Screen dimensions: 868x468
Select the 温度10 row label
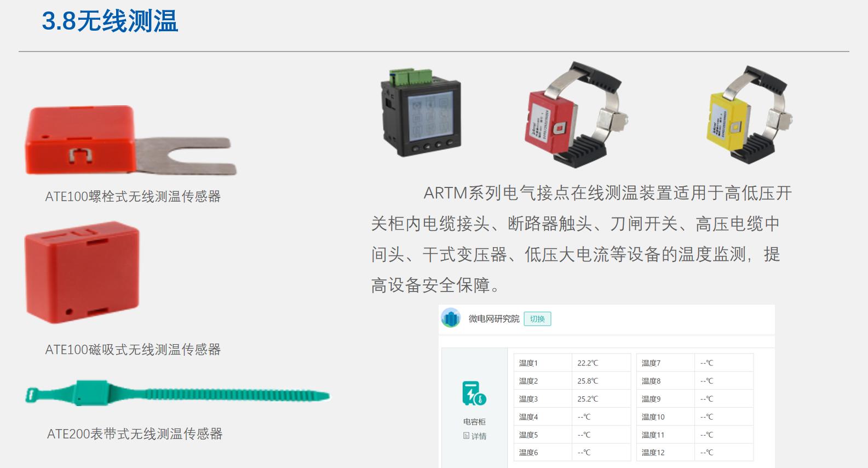pos(653,417)
